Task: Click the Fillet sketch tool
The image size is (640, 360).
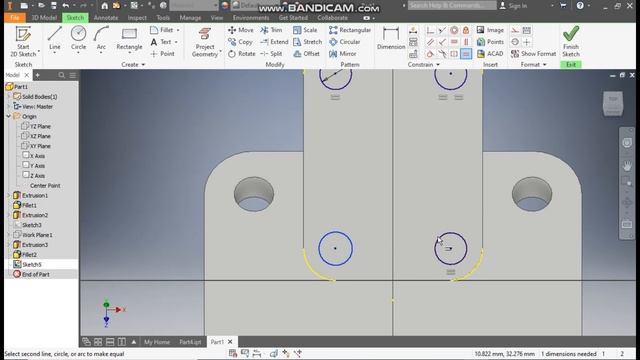Action: [x=162, y=30]
